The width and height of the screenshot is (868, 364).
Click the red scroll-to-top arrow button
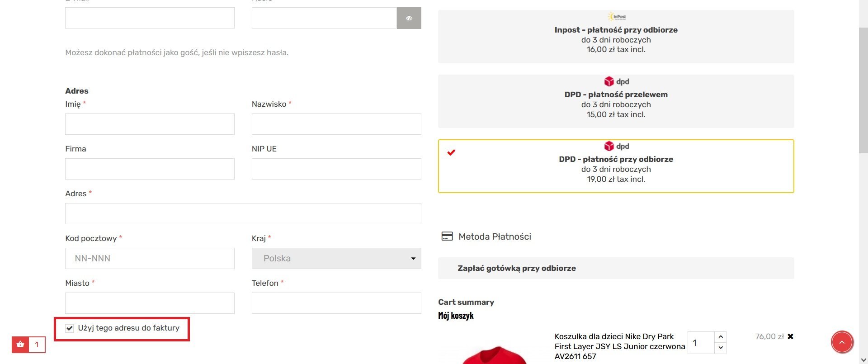[842, 342]
